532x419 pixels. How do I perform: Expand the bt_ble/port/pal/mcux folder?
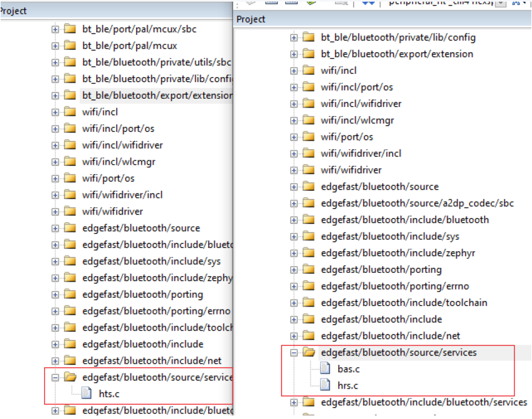pos(55,45)
